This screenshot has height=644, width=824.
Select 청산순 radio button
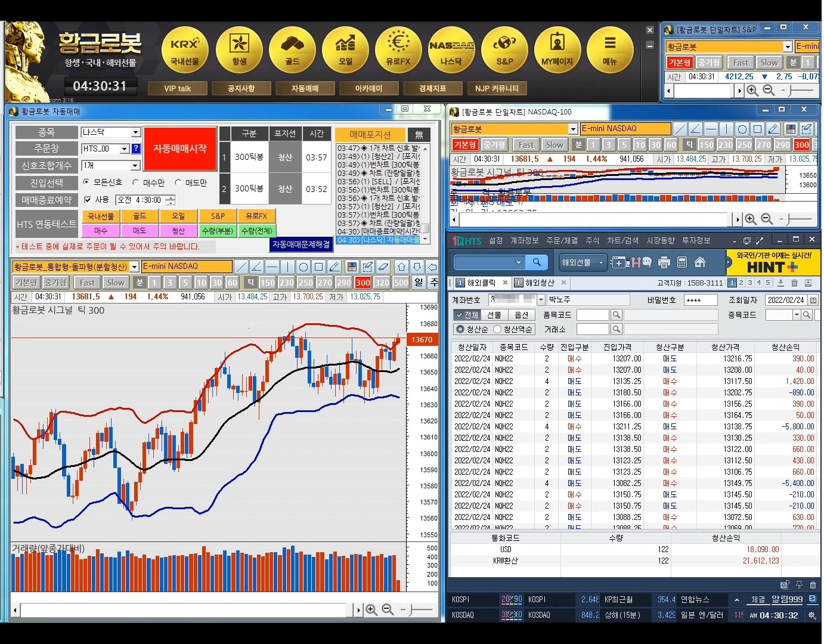pos(460,329)
